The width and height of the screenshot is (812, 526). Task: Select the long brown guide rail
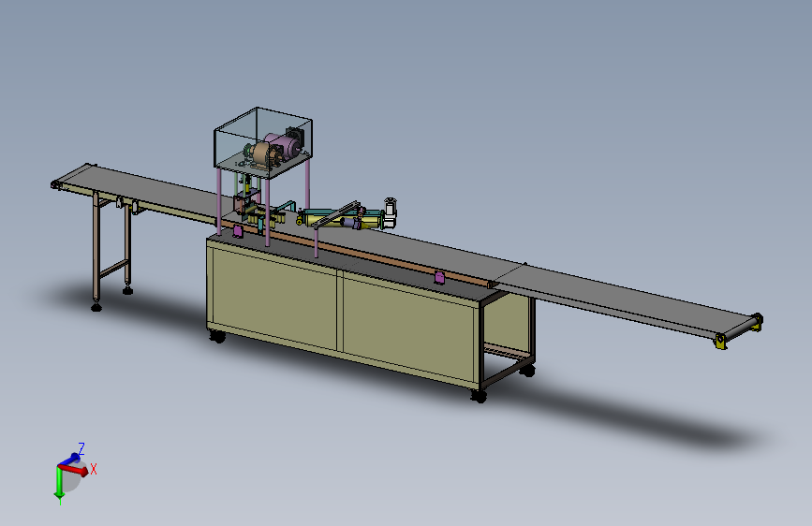pyautogui.click(x=358, y=256)
